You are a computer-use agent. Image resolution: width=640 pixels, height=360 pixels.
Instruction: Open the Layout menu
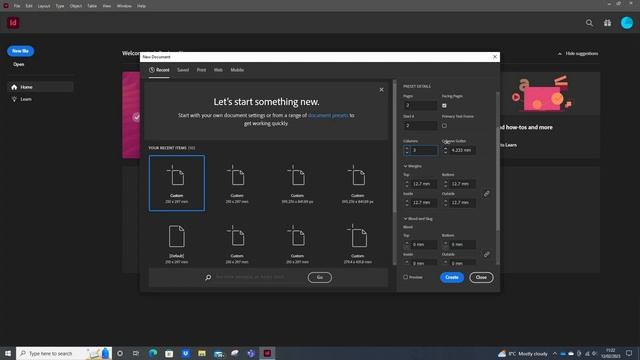44,6
